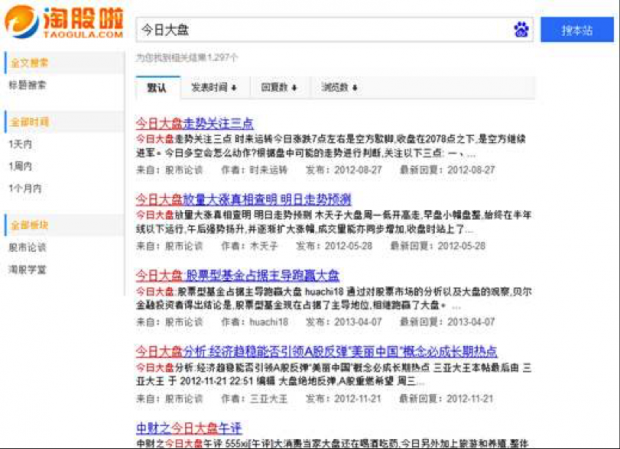The image size is (620, 449).
Task: Sort results by 回复数
Action: point(279,87)
